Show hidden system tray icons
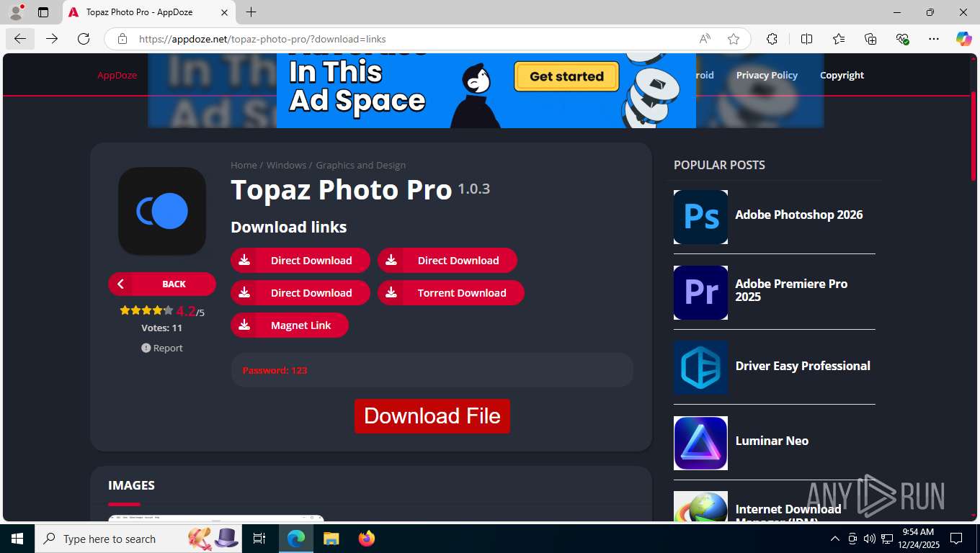Screen dimensions: 980x553 pyautogui.click(x=835, y=539)
